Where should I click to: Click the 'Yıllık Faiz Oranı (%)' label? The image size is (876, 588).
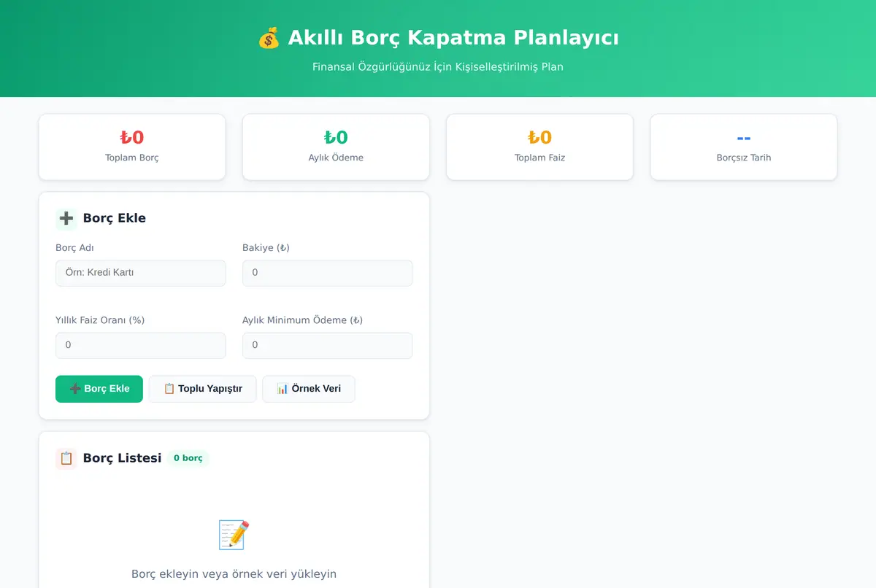click(x=100, y=320)
